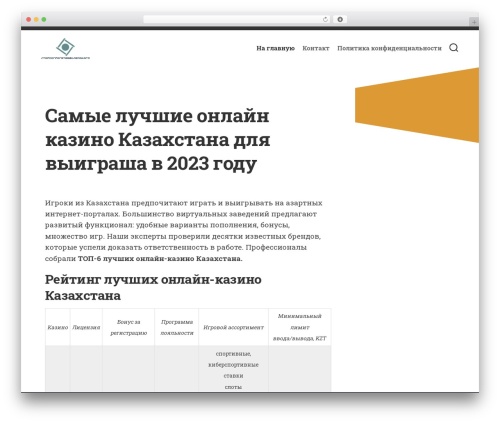Click the heading Самые лучшие онлайн казино
Screen dimensions: 500x423
157,140
